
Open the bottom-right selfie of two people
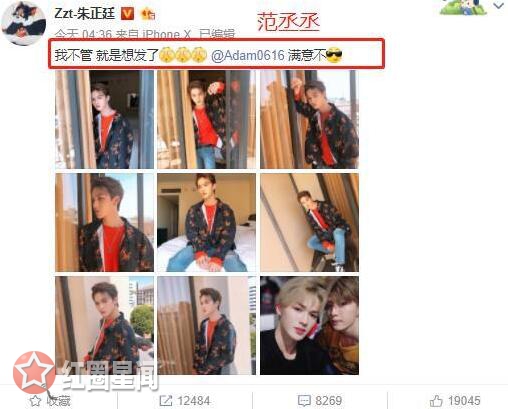click(x=309, y=325)
